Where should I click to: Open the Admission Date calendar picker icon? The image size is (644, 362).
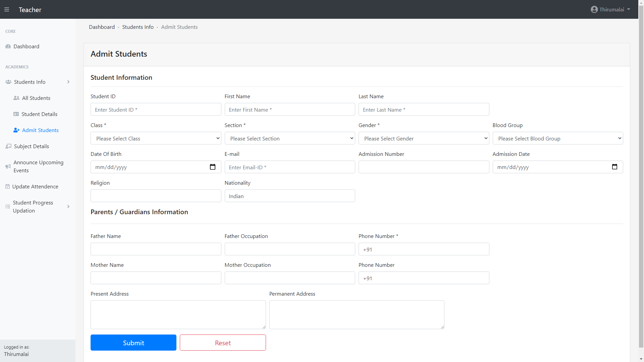tap(614, 167)
